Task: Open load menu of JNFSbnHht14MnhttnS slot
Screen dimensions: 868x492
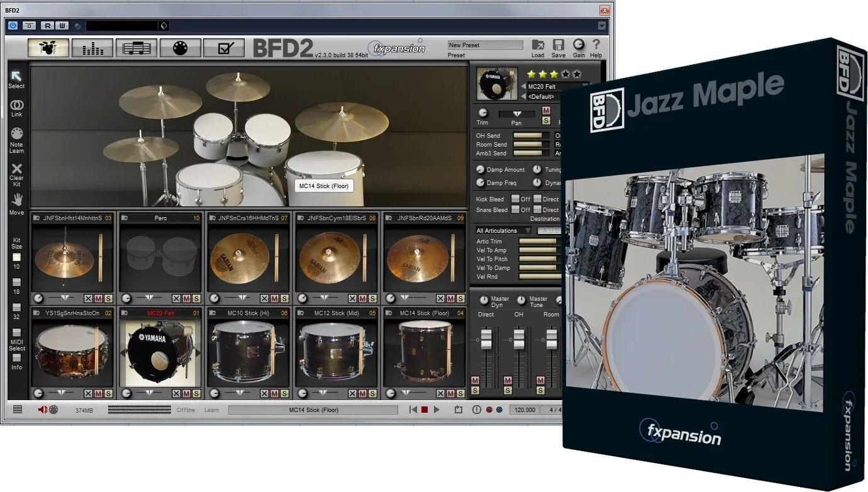Action: tap(36, 218)
